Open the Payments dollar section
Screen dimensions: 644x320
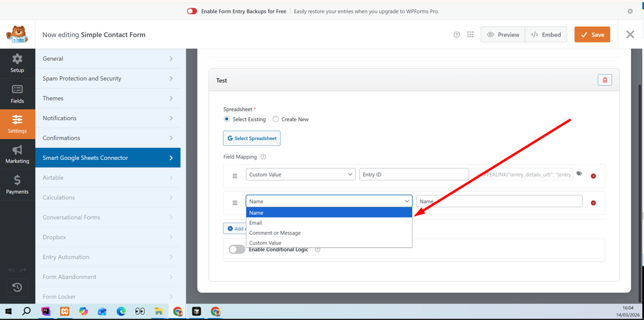pyautogui.click(x=17, y=185)
